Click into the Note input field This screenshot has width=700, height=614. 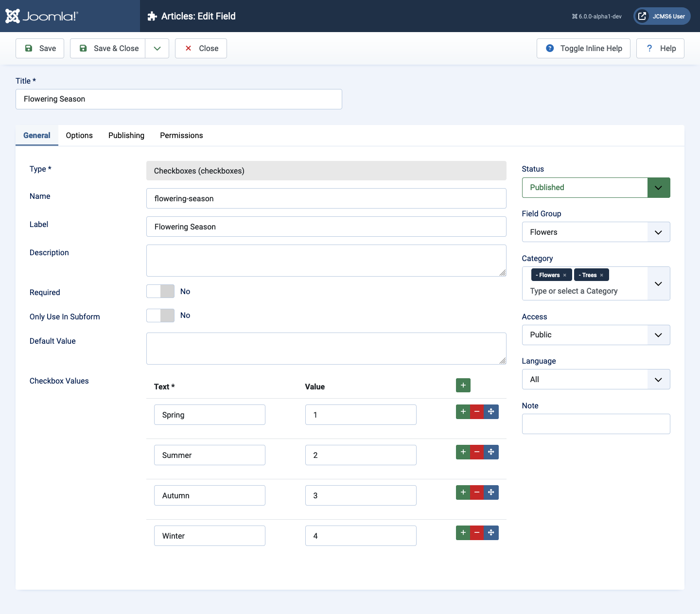(x=595, y=424)
